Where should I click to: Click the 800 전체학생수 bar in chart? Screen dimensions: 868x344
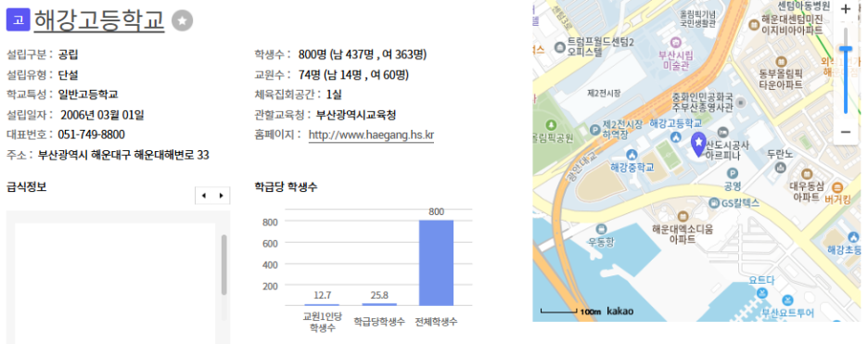436,262
